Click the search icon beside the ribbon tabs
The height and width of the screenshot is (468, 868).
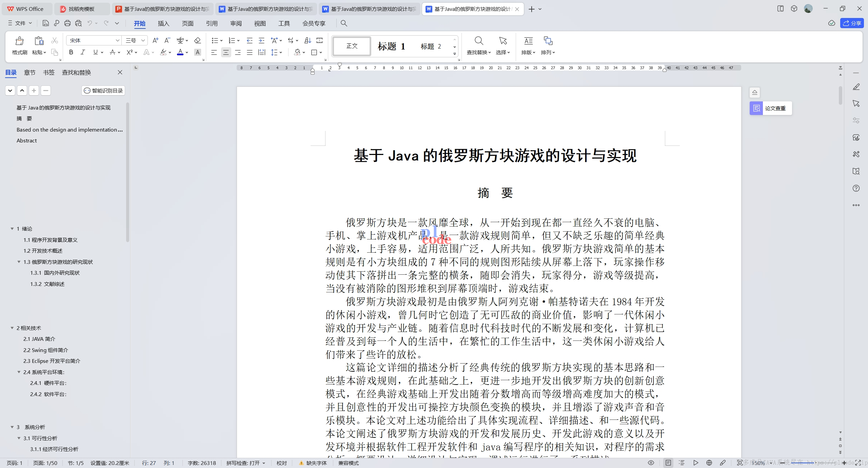tap(344, 23)
